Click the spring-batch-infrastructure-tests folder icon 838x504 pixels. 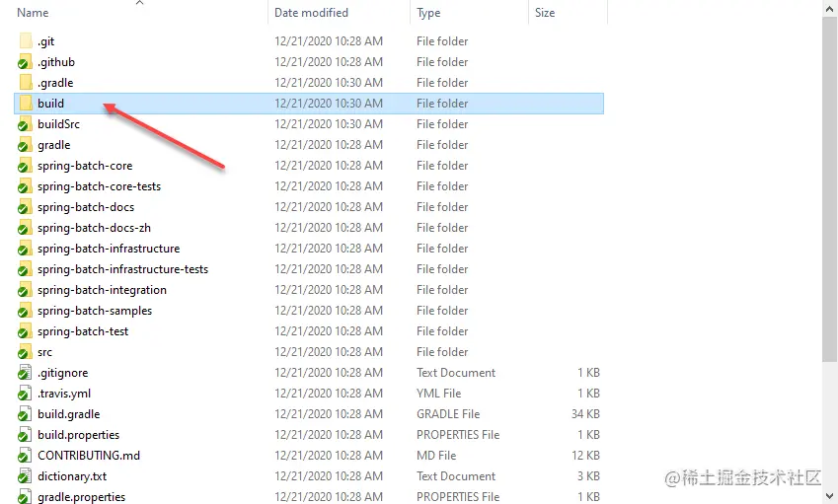[25, 269]
